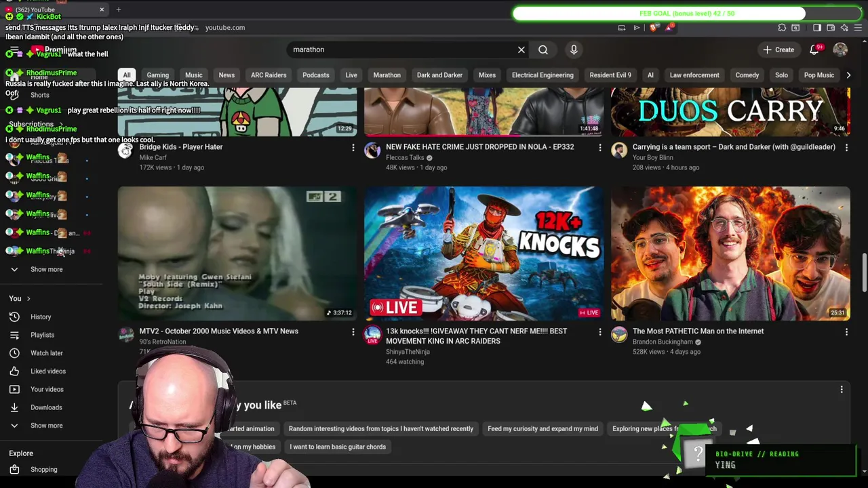Open the MTV2 October 2000 thumbnail
The width and height of the screenshot is (868, 488).
[x=237, y=253]
